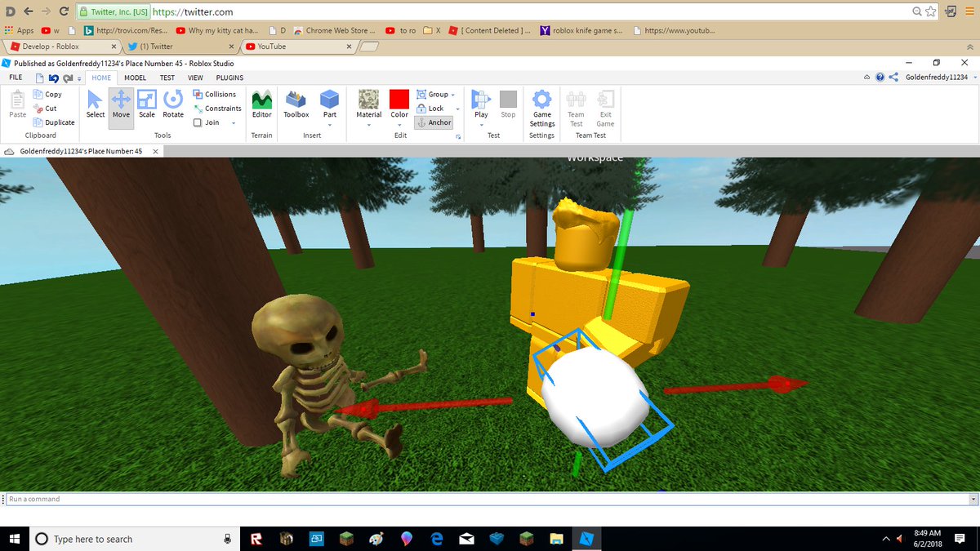Image resolution: width=980 pixels, height=551 pixels.
Task: Open command bar history dropdown
Action: point(973,499)
